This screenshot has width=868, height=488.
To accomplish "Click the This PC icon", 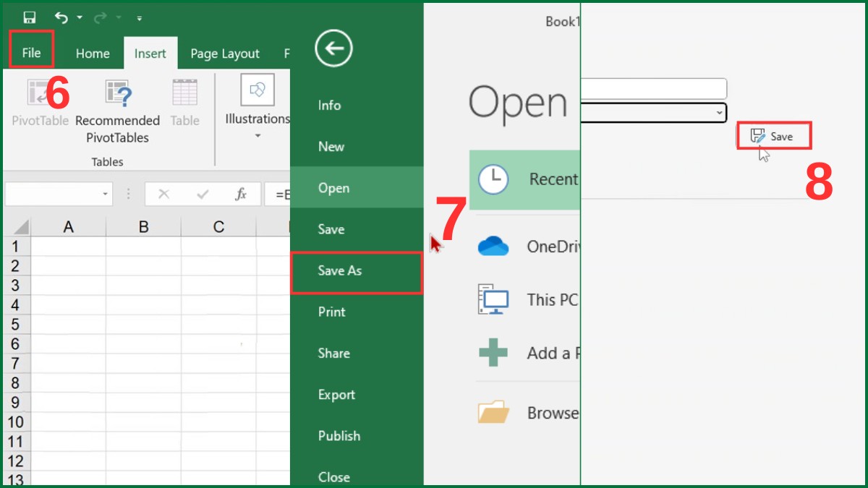I will (x=493, y=299).
